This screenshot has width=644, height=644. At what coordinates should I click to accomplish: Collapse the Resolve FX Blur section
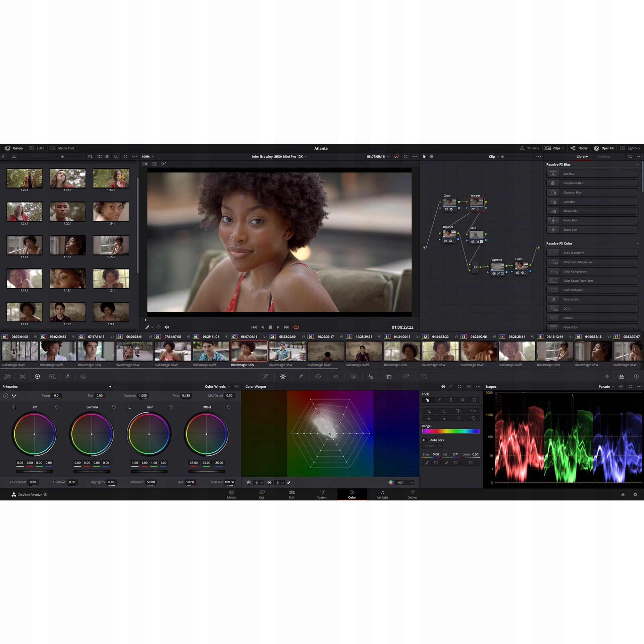coord(637,164)
